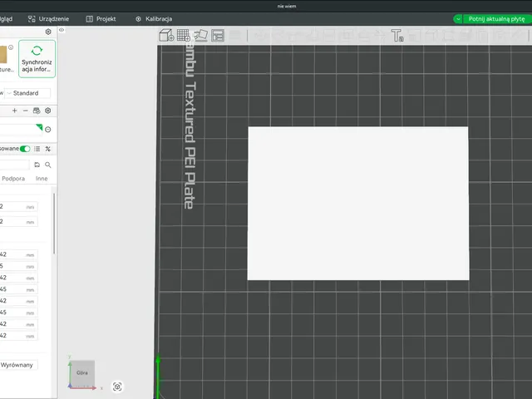This screenshot has width=532, height=399.
Task: Click the small eye icon beside the sidebar
Action: pyautogui.click(x=62, y=30)
